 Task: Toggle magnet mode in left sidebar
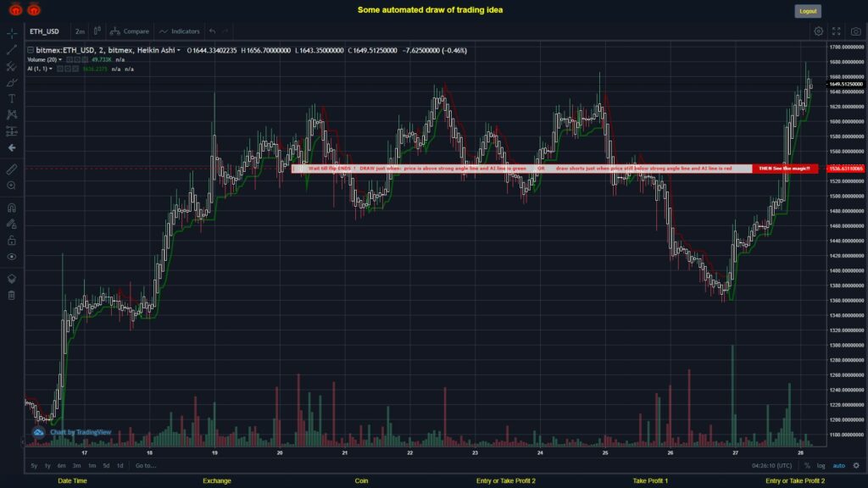12,208
